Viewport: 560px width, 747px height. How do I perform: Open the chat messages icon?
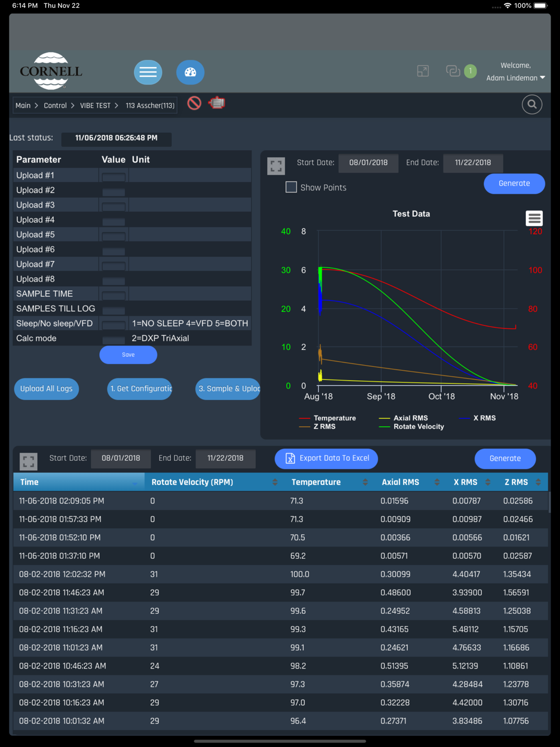(x=453, y=71)
